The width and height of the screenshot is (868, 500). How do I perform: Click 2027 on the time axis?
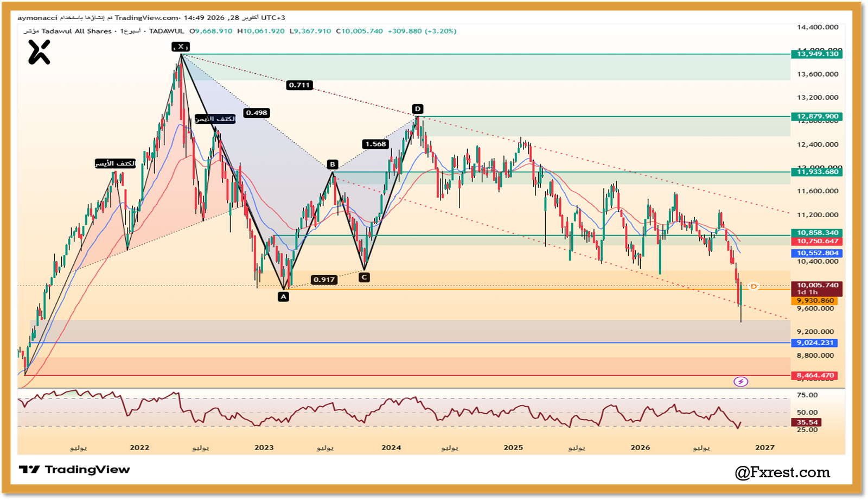click(765, 447)
